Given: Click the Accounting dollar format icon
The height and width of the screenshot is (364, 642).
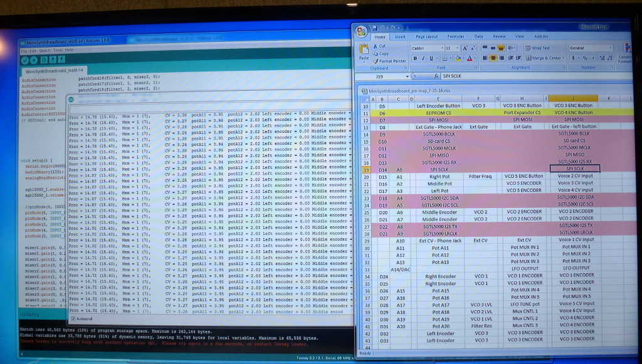Looking at the screenshot, I should click(573, 58).
